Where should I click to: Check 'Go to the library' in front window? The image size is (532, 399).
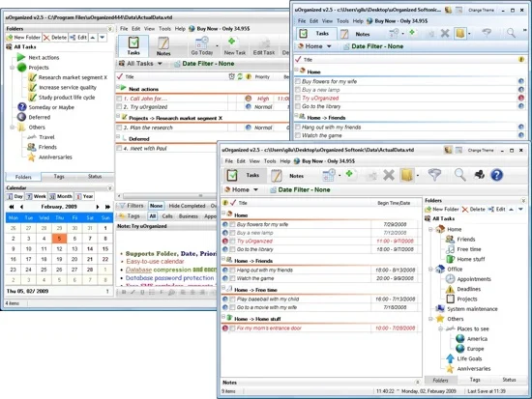click(232, 249)
